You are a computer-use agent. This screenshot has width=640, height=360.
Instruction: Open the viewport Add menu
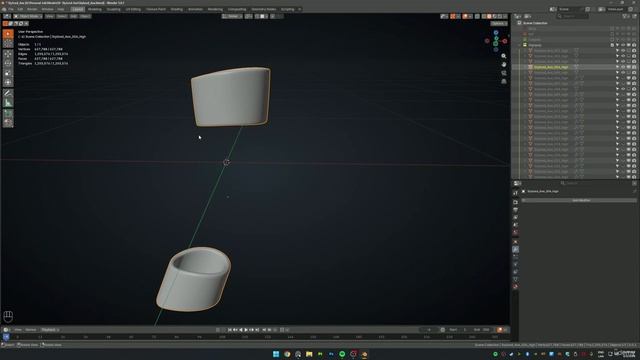pos(73,16)
